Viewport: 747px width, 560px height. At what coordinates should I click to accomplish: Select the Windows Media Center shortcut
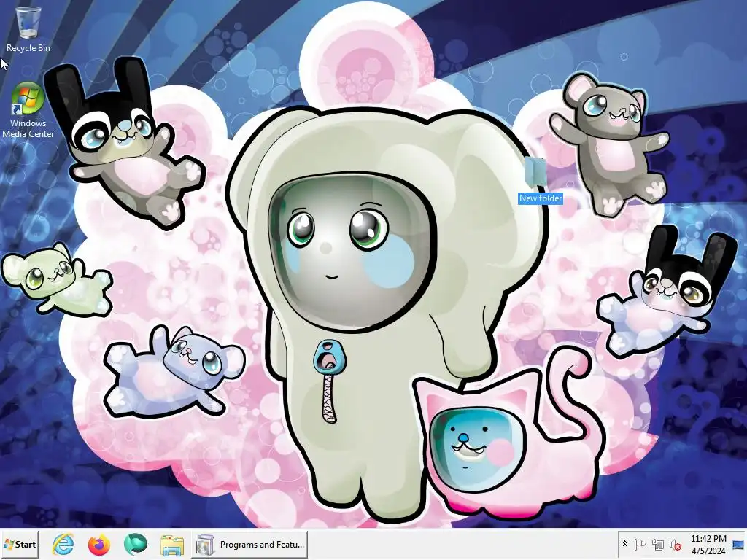click(28, 111)
